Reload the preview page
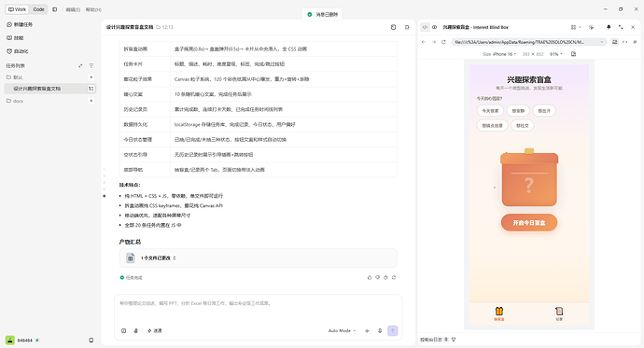Image resolution: width=644 pixels, height=348 pixels. point(443,42)
